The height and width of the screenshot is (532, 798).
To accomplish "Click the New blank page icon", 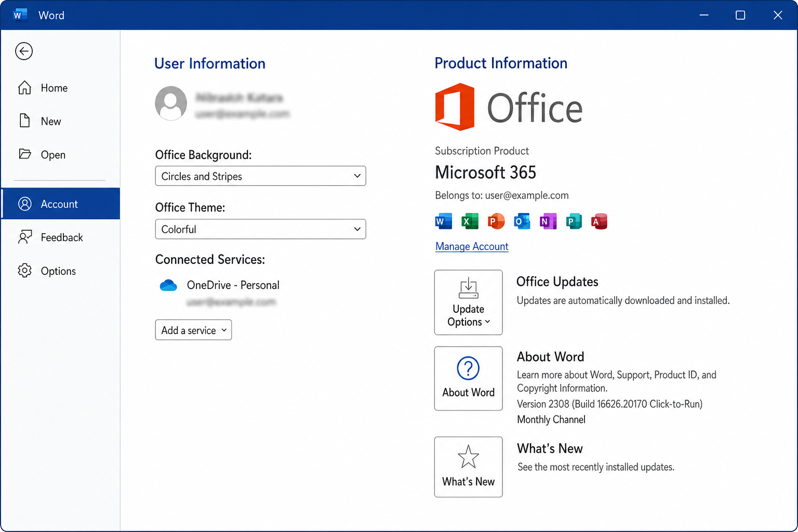I will point(24,121).
